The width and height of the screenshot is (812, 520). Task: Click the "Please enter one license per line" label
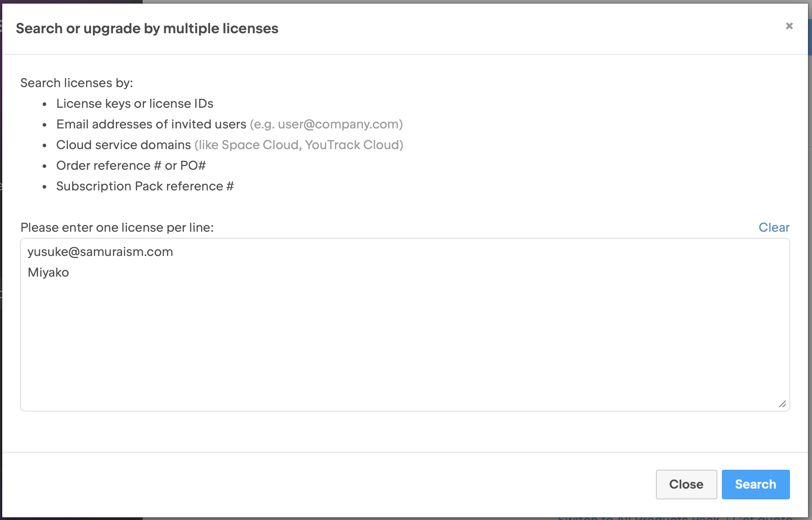117,228
